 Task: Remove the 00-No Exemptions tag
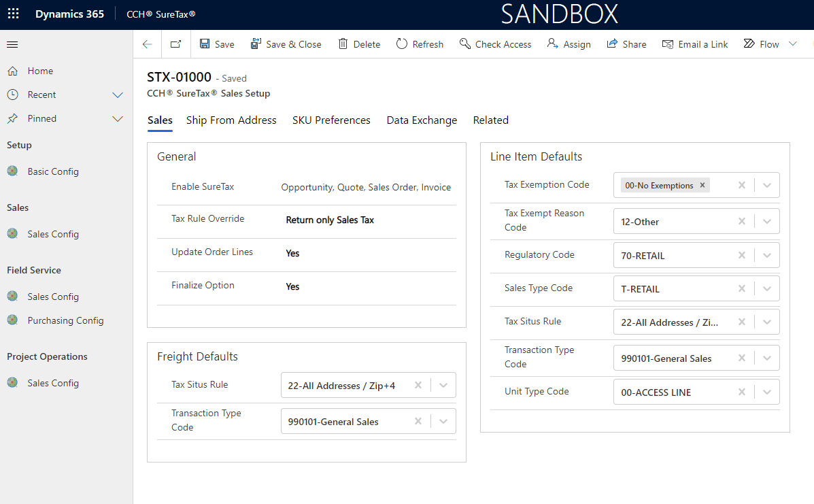pos(702,185)
